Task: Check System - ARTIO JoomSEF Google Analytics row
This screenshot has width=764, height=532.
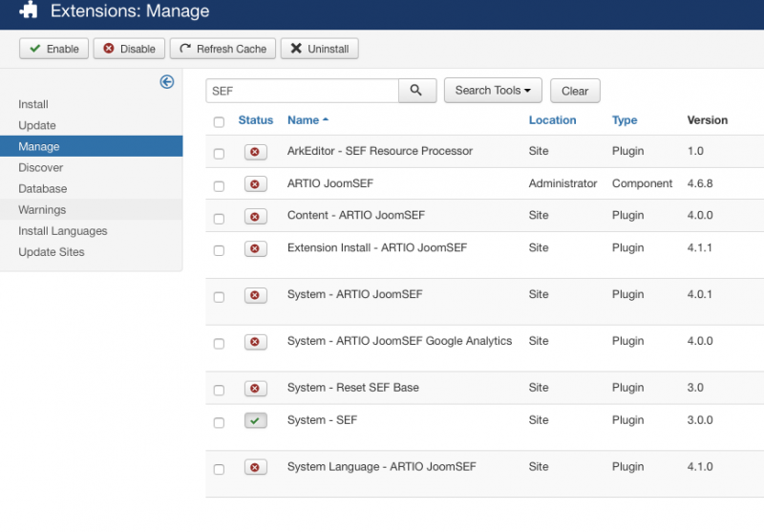Action: 220,344
